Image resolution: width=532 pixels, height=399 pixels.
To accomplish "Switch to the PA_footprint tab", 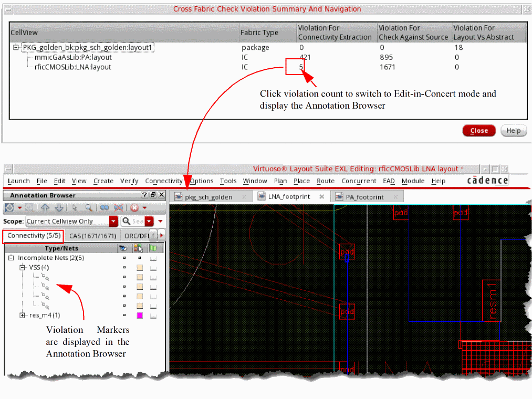I will [364, 197].
